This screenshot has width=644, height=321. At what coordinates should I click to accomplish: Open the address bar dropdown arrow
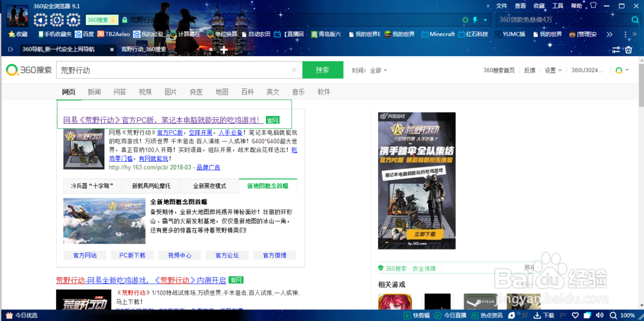tap(485, 20)
